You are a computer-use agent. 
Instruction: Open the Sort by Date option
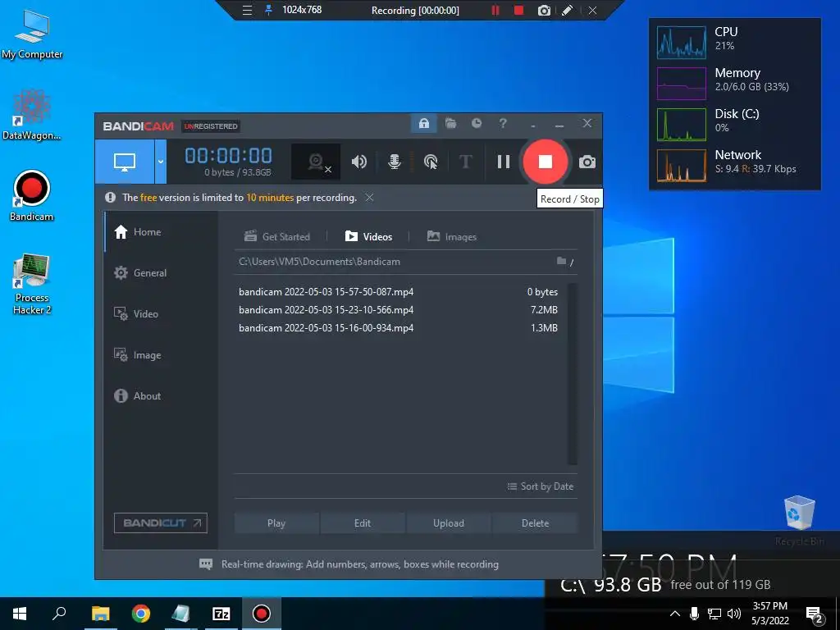tap(540, 486)
